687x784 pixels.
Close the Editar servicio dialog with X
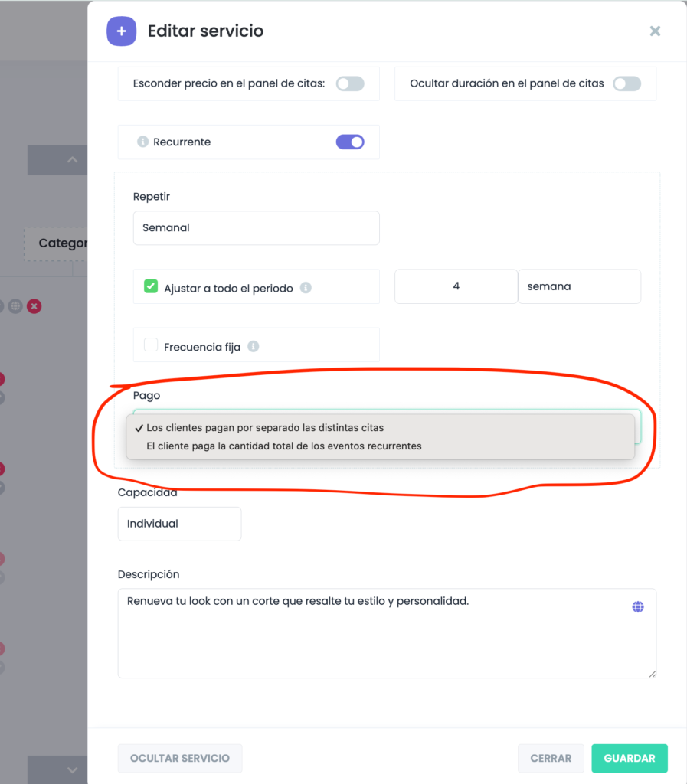click(x=655, y=31)
